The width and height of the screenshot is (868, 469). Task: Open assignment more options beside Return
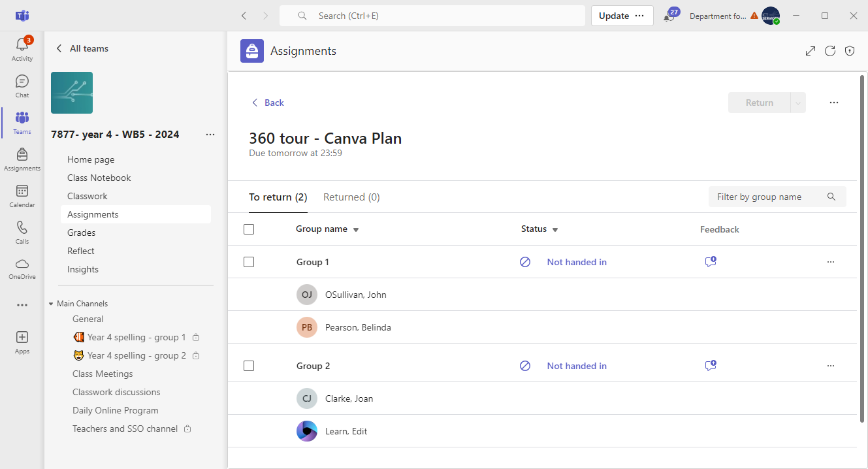click(833, 103)
